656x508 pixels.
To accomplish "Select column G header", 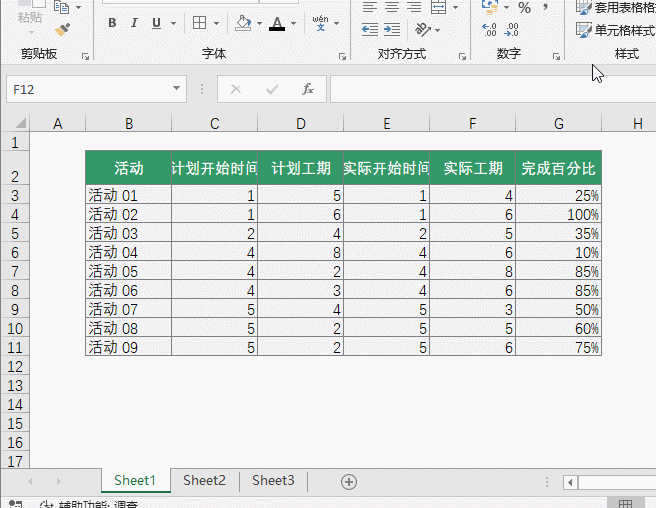I will point(559,123).
